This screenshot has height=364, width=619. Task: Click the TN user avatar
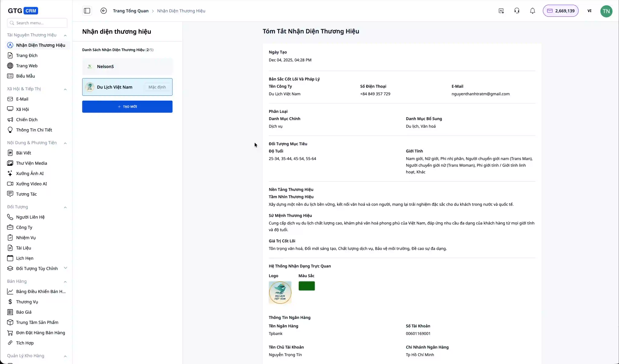pyautogui.click(x=606, y=11)
